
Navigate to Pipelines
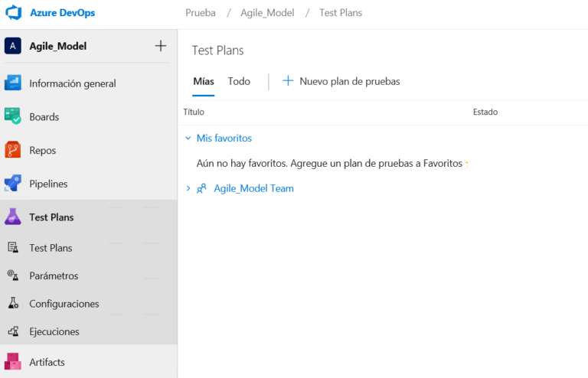(48, 184)
